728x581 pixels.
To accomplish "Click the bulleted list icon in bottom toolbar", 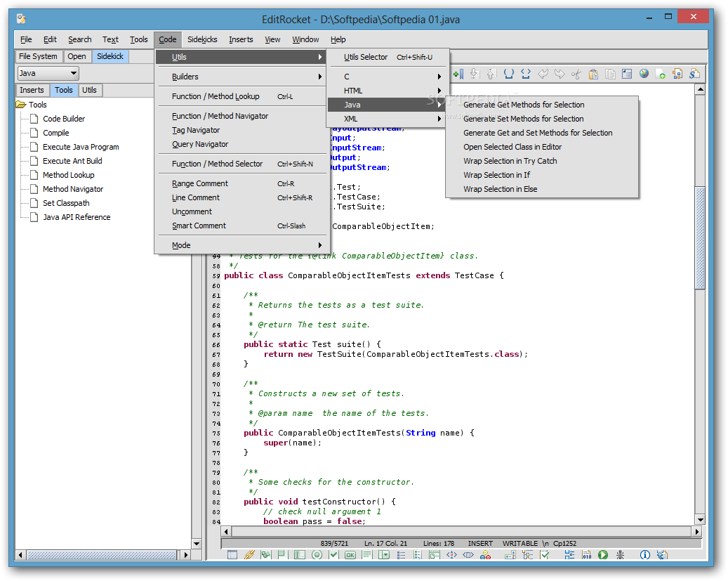I will tap(401, 554).
